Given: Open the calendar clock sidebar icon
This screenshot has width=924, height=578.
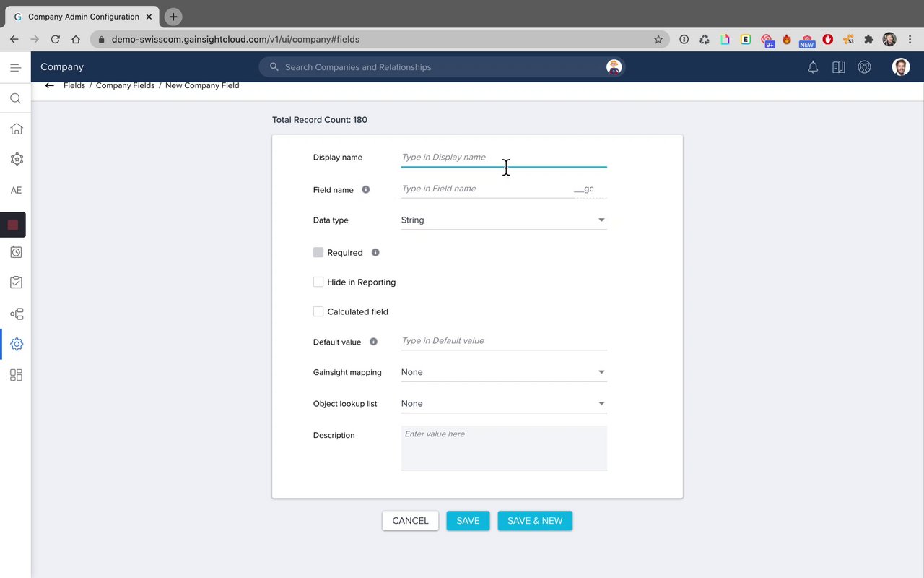Looking at the screenshot, I should click(x=16, y=252).
